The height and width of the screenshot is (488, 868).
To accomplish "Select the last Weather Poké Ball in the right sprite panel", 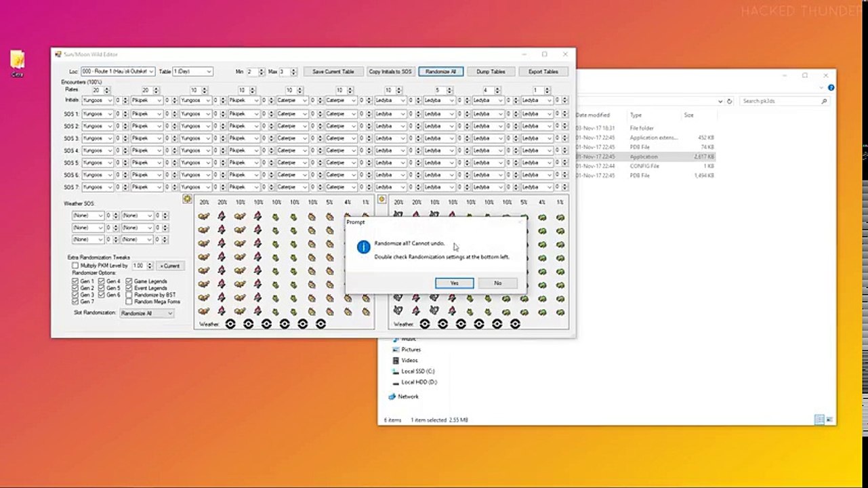I will click(515, 324).
